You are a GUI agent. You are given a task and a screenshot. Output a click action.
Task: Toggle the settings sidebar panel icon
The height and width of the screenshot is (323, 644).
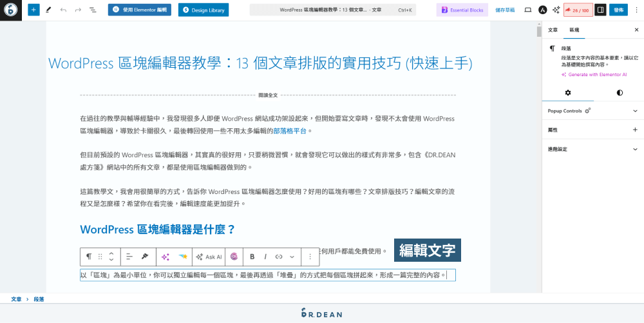coord(600,10)
